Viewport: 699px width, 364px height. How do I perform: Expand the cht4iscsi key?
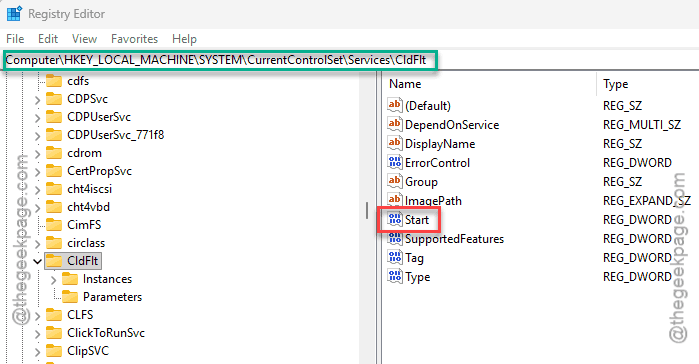pyautogui.click(x=38, y=190)
